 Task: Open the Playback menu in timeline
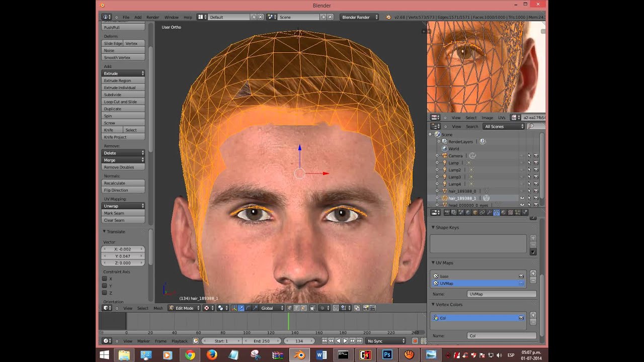(x=180, y=341)
